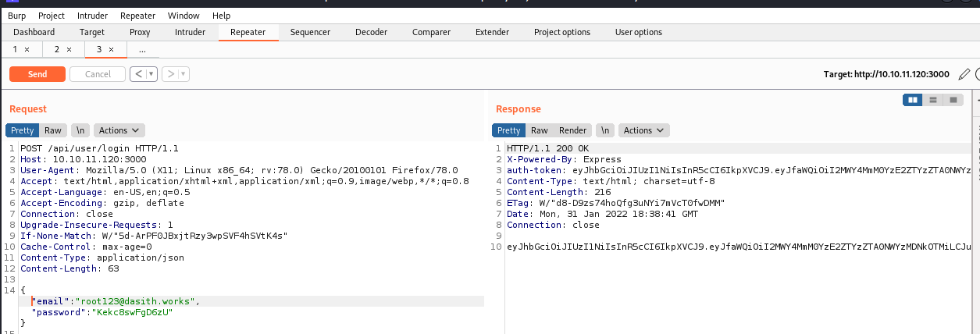Viewport: 980px width, 334px height.
Task: Switch to side-by-side split layout
Action: point(912,100)
